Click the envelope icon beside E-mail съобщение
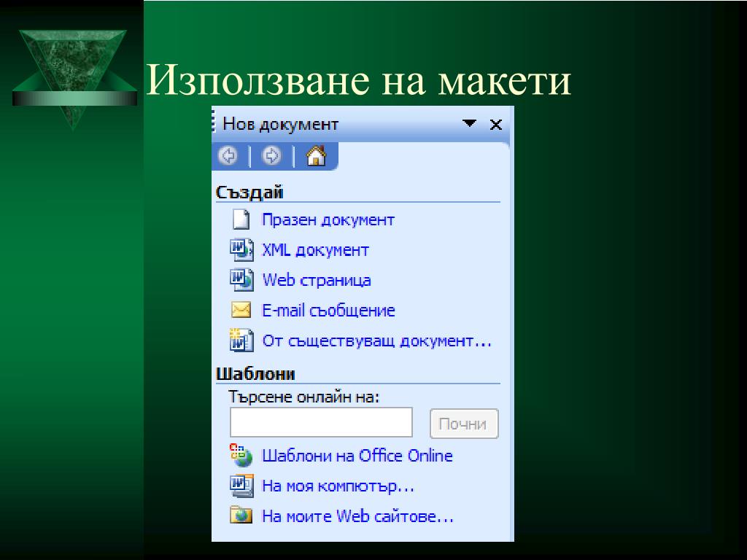 pyautogui.click(x=241, y=310)
